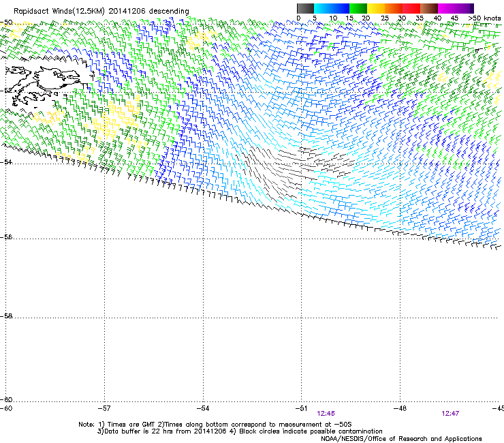Pick the red 30-35 knots legend swatch
Screen dimensions: 504x443
(x=411, y=8)
